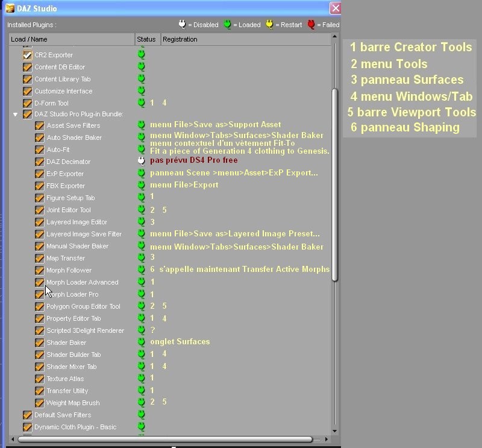Click the status plug for Default Save Filters
Image resolution: width=482 pixels, height=448 pixels.
click(x=141, y=414)
